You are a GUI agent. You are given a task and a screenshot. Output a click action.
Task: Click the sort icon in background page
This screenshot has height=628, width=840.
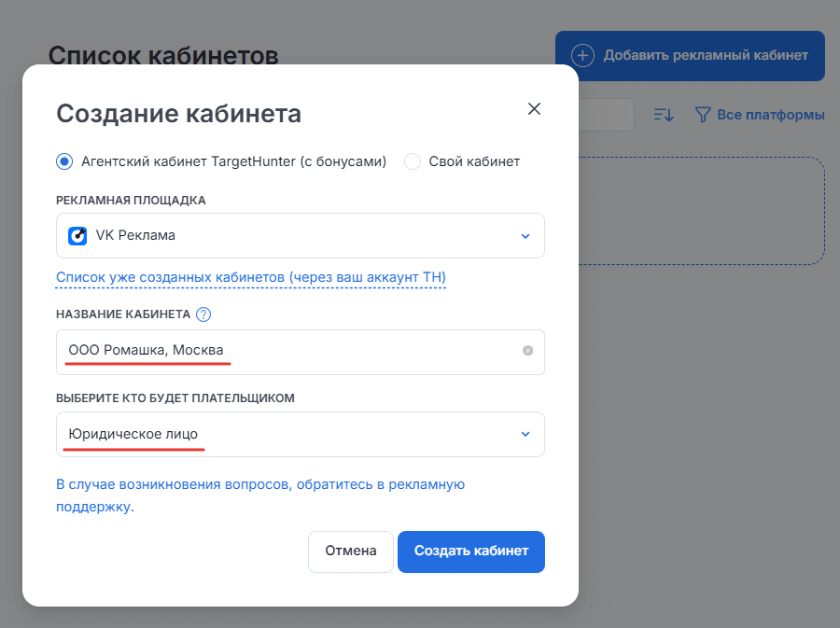664,115
